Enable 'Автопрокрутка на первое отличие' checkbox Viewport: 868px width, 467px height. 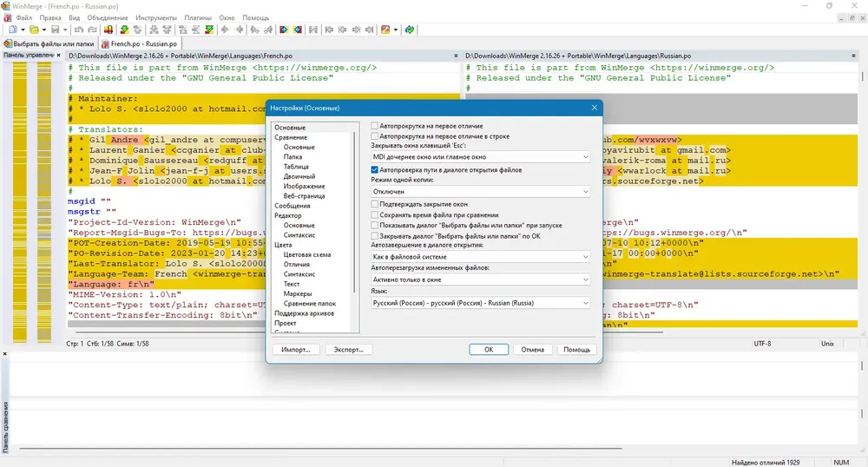(x=375, y=126)
